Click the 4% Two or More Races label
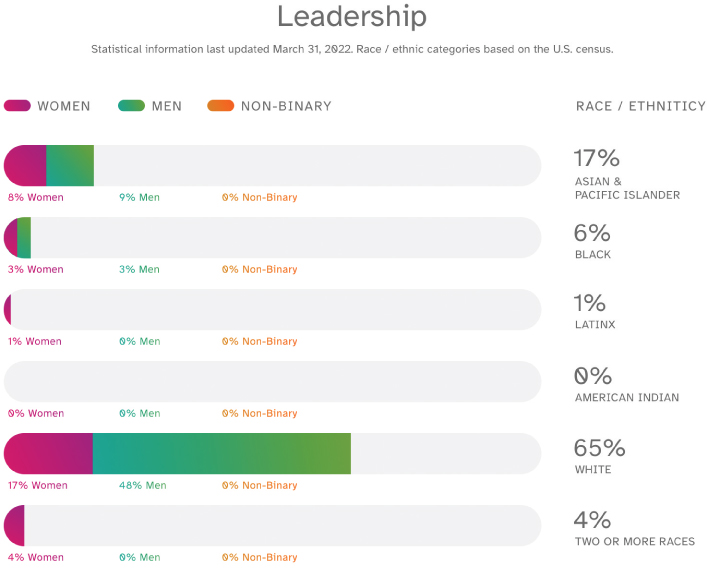 pyautogui.click(x=592, y=520)
